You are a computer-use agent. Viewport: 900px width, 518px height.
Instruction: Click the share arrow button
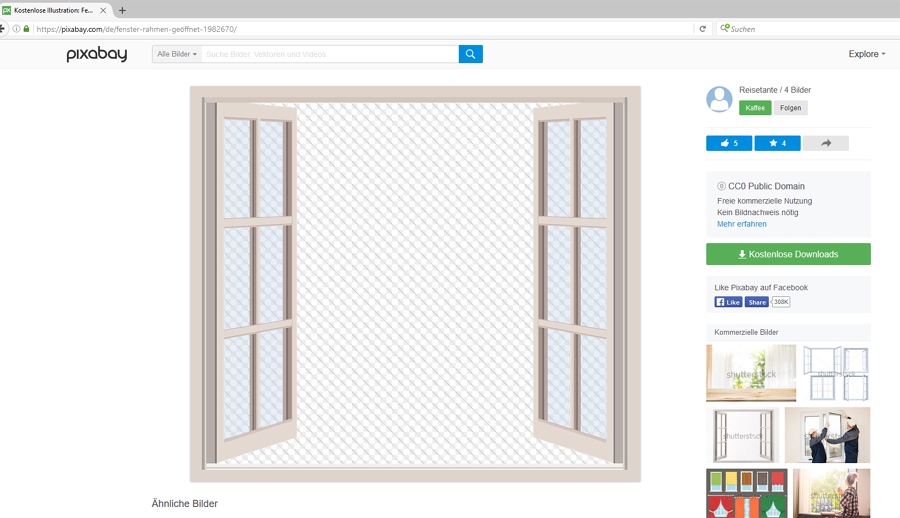825,143
